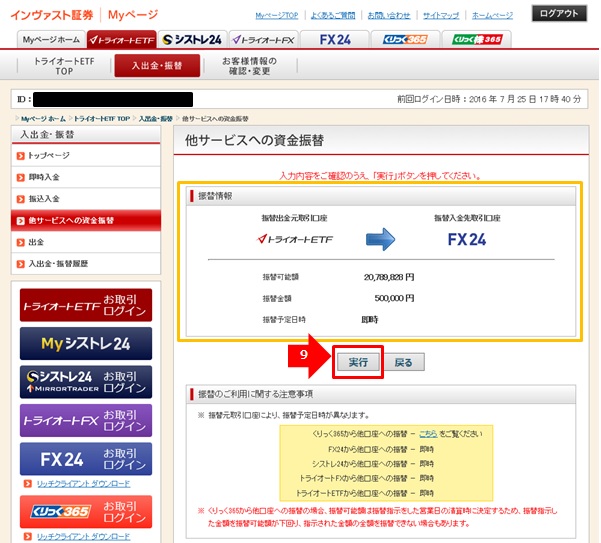Click the こちら link in the notes
The image size is (601, 543).
(428, 434)
